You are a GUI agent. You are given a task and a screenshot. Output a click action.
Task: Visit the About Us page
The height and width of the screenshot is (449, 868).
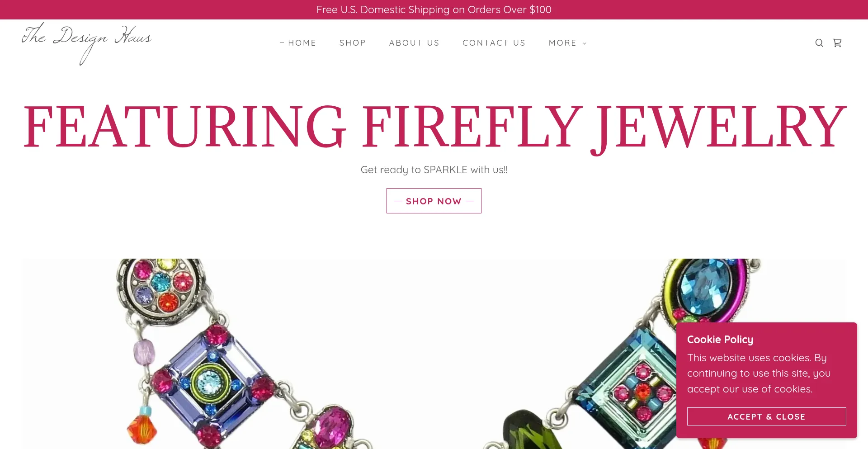(414, 43)
